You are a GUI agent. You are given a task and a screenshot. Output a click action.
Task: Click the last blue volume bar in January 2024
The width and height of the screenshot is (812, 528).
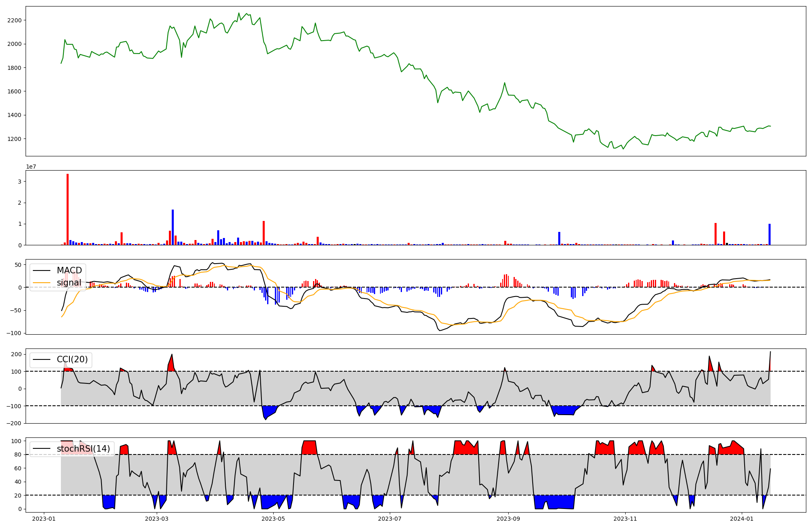click(x=769, y=234)
